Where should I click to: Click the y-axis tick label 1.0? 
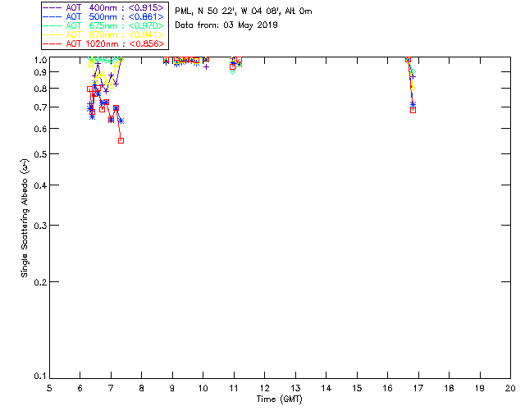(x=40, y=60)
